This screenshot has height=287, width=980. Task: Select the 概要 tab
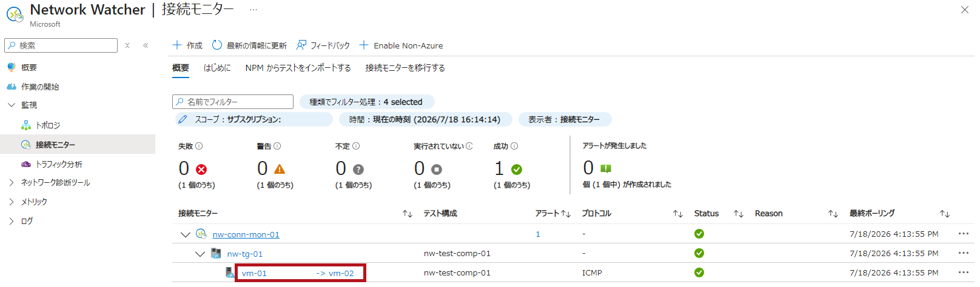(x=181, y=68)
